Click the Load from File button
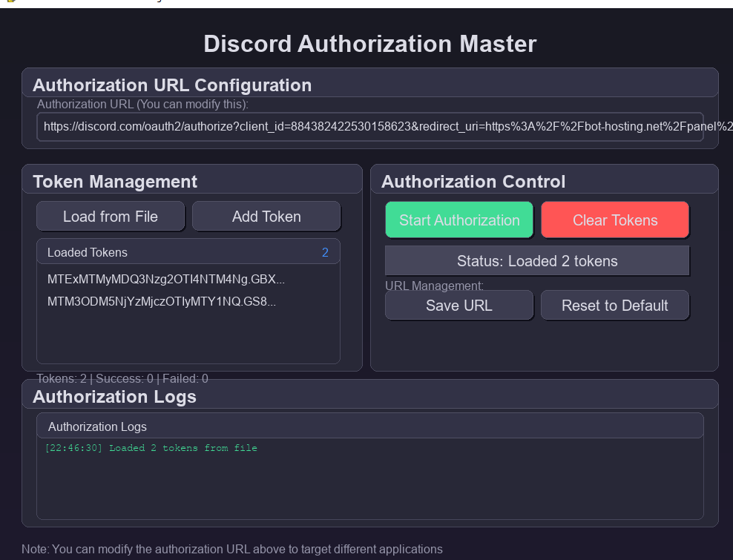 tap(111, 217)
